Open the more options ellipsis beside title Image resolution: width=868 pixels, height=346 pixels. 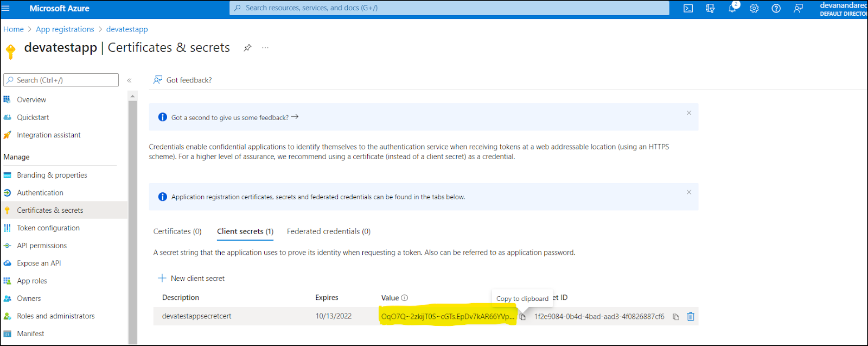265,48
